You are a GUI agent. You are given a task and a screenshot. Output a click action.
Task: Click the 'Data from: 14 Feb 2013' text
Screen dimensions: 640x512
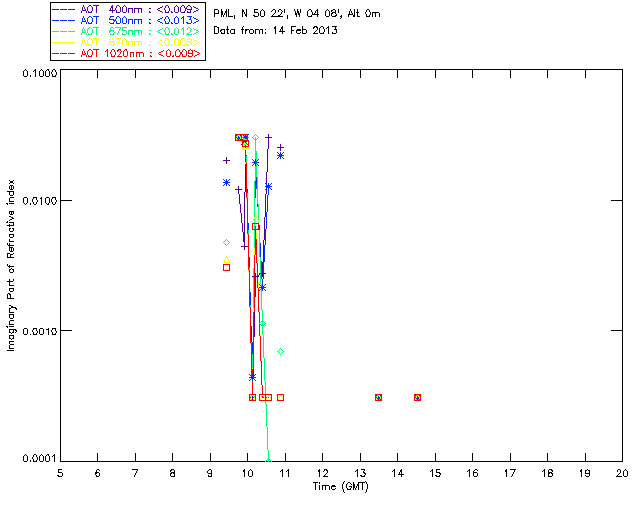point(275,30)
